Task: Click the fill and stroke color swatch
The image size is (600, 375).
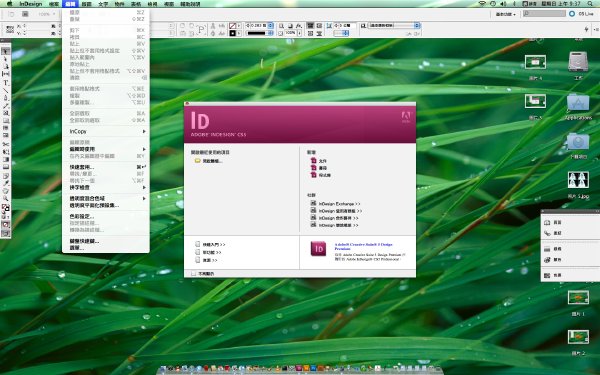Action: 5,208
